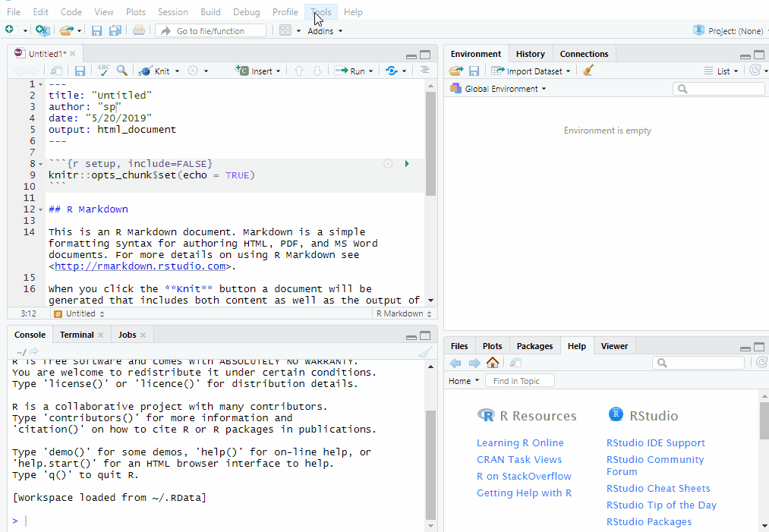Open the Tools menu

coord(321,12)
